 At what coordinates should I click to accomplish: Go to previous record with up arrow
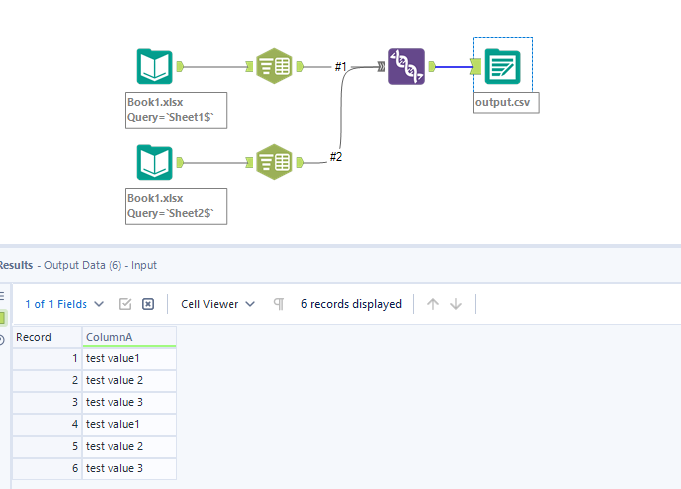433,304
